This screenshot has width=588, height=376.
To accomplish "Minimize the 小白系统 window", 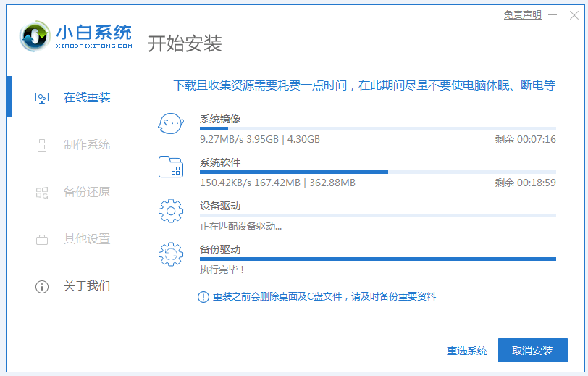I will (553, 15).
